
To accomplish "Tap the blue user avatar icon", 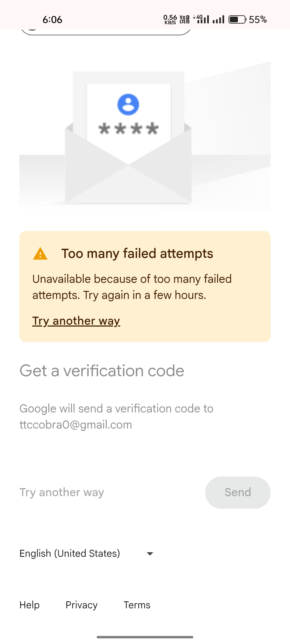I will point(128,105).
